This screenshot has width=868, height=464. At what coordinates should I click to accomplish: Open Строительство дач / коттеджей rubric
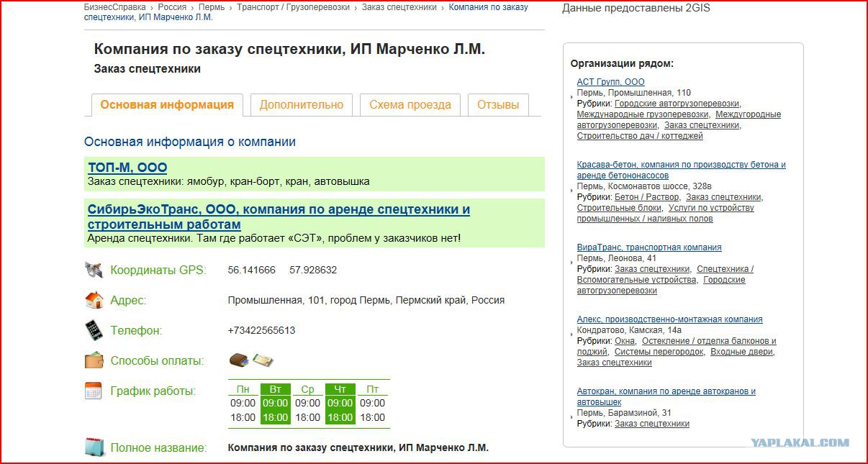click(x=640, y=136)
